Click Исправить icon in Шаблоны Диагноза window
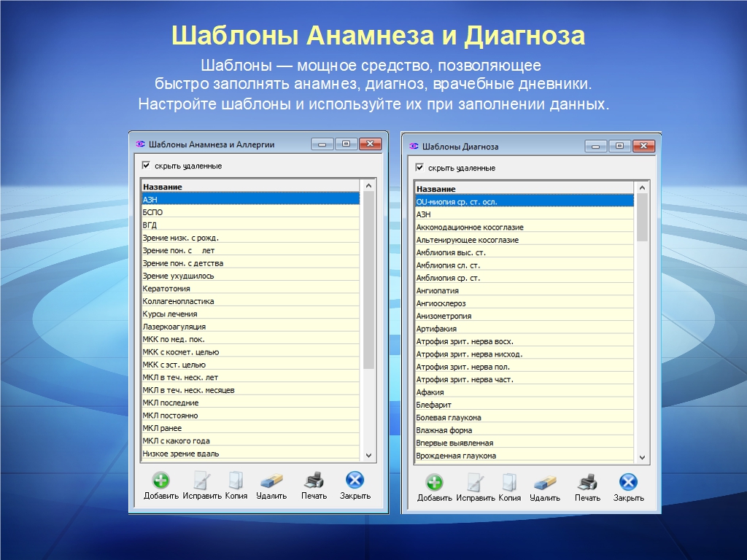 (x=476, y=483)
